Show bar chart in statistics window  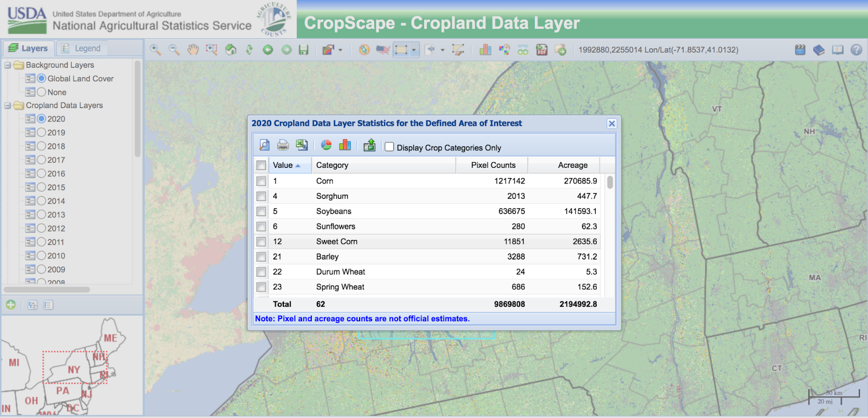[x=345, y=145]
